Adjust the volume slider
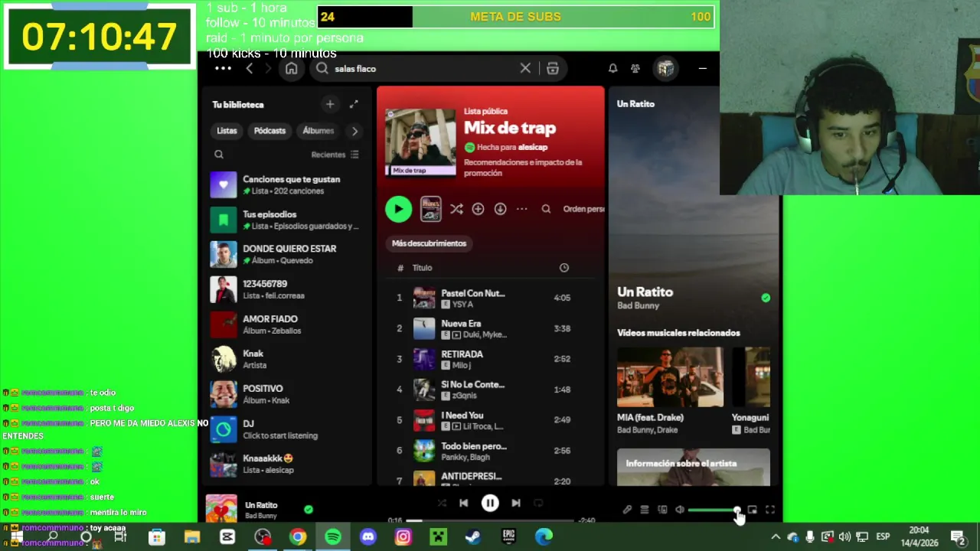Viewport: 980px width, 551px height. click(713, 510)
